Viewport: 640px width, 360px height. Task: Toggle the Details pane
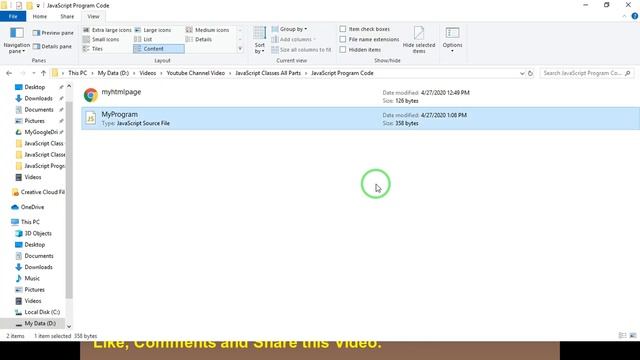coord(52,47)
